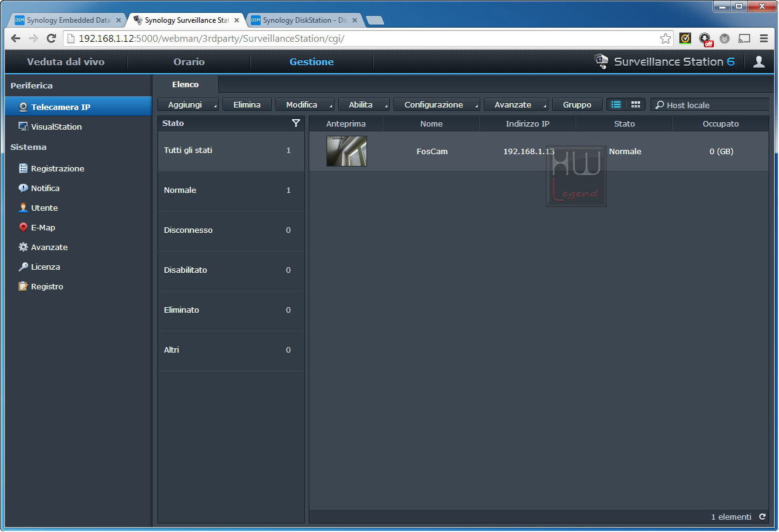Filter by Tutti gli stati
This screenshot has height=532, width=779.
231,151
